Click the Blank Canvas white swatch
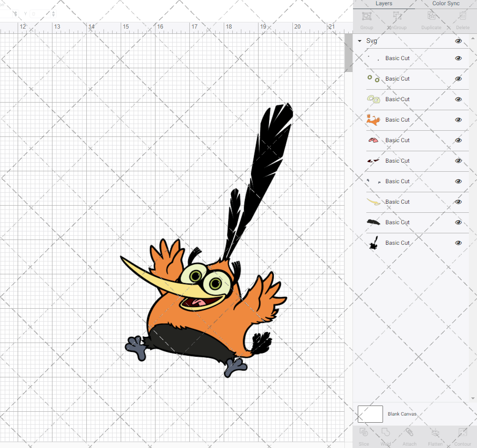The height and width of the screenshot is (448, 477). (x=370, y=414)
